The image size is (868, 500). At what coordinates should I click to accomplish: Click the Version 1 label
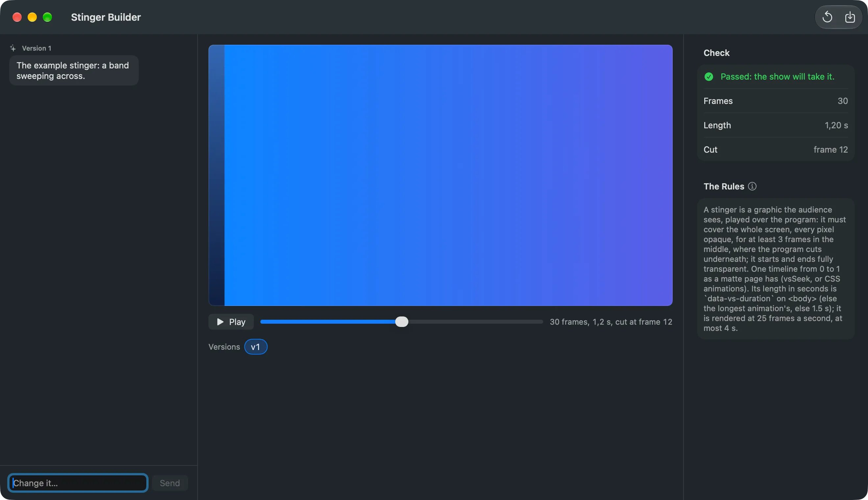click(x=37, y=48)
